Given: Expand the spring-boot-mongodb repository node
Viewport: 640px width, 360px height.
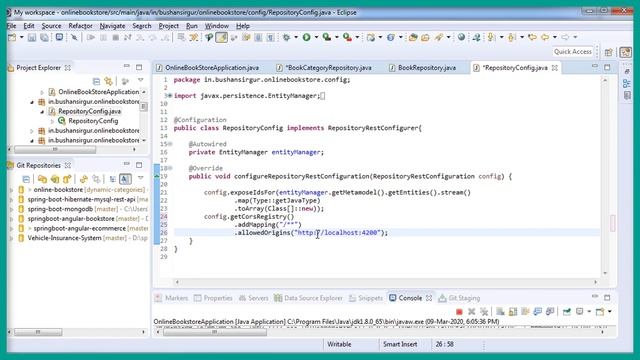Looking at the screenshot, I should [11, 209].
